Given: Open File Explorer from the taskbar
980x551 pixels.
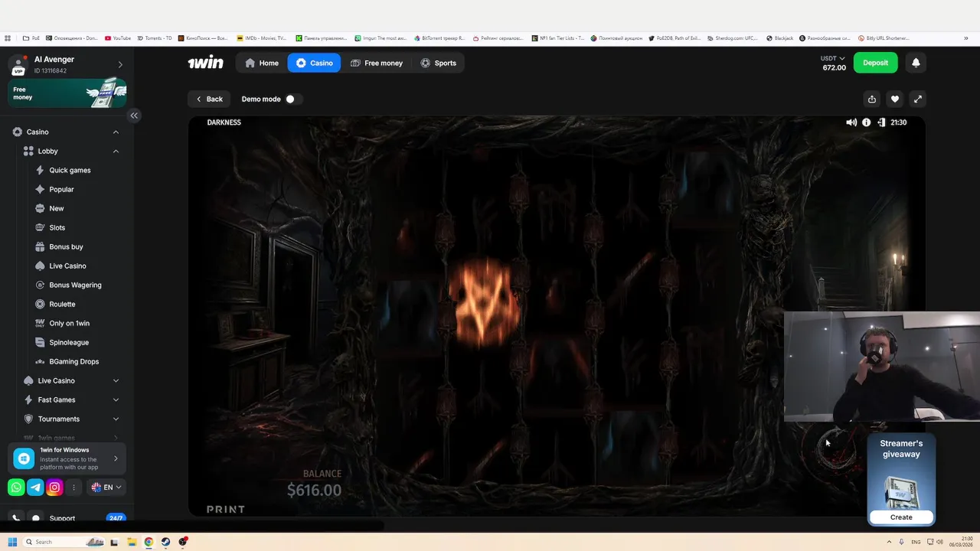Looking at the screenshot, I should 132,542.
